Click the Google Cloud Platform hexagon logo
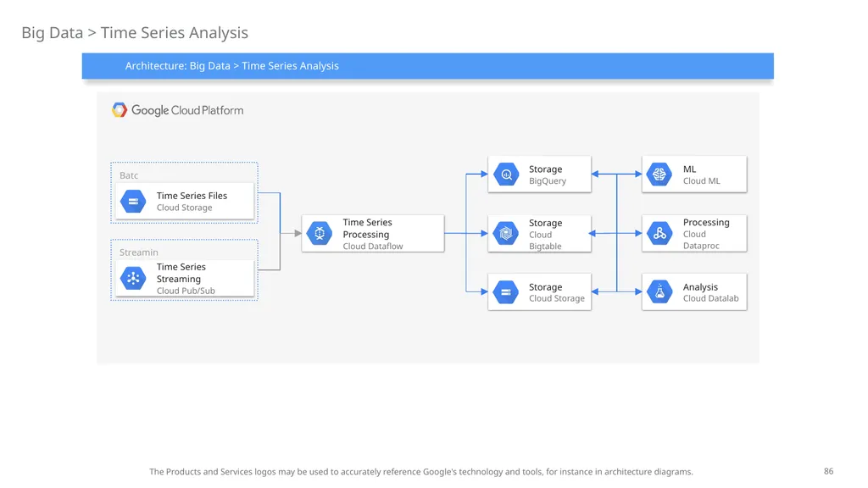The image size is (868, 488). tap(119, 110)
